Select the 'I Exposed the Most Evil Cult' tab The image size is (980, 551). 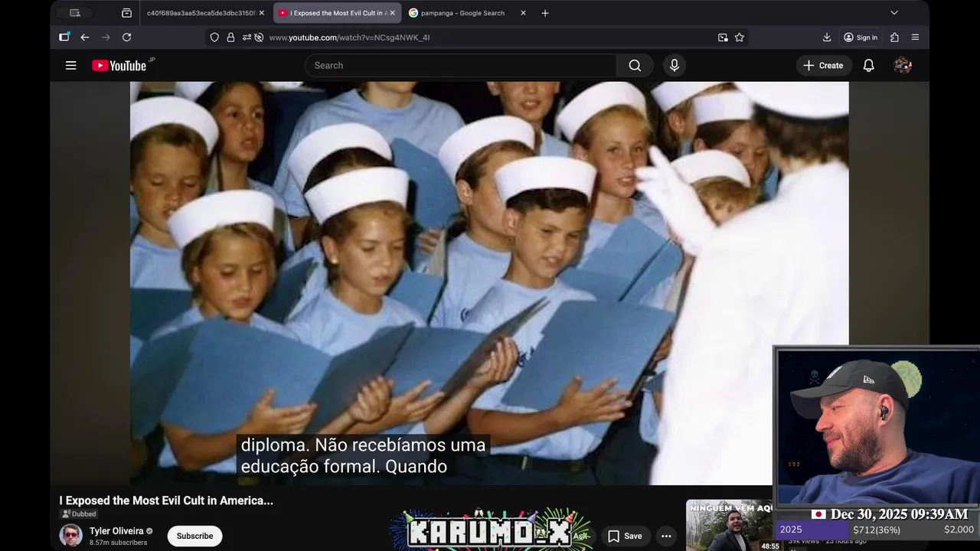pos(337,13)
